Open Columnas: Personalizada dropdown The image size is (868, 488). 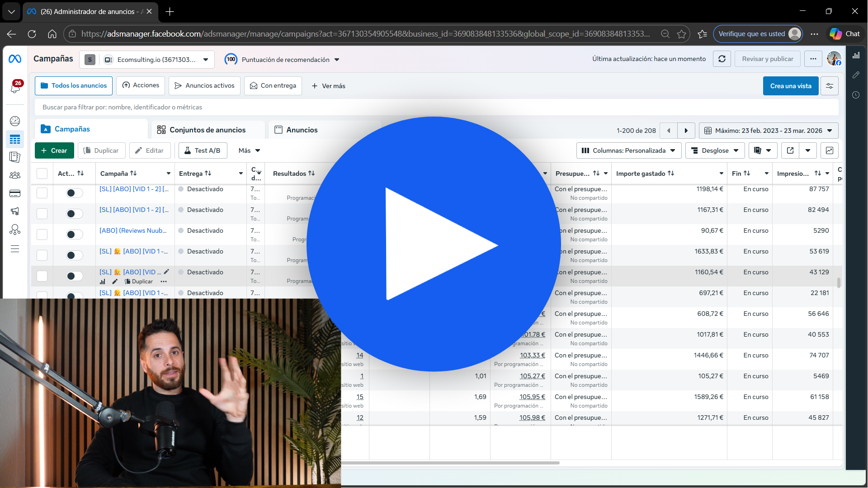(x=628, y=150)
